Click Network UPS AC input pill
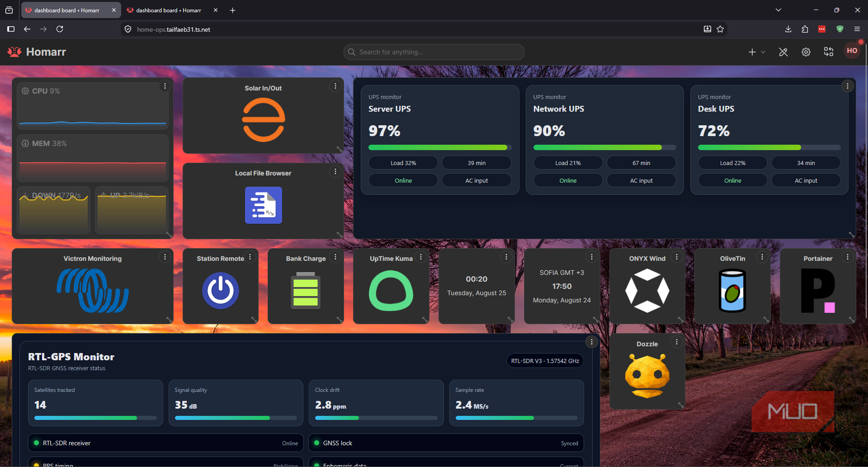This screenshot has width=868, height=467. (x=641, y=180)
